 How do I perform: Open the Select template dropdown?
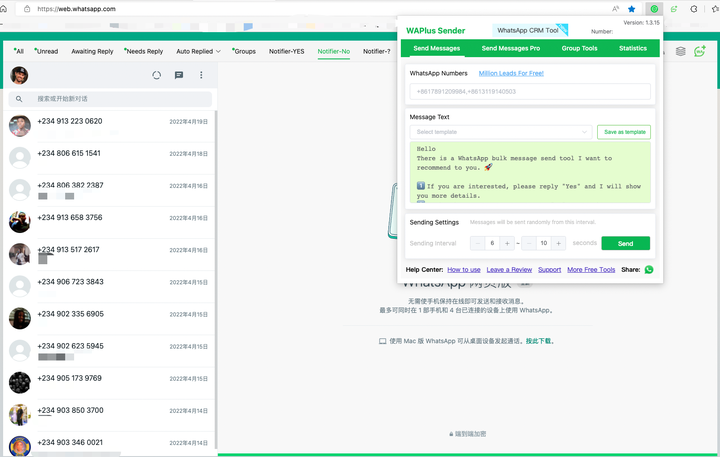click(x=501, y=132)
